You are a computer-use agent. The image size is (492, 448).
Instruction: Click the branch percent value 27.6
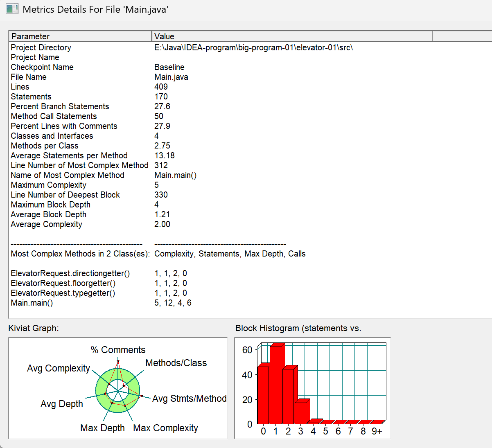click(x=162, y=106)
